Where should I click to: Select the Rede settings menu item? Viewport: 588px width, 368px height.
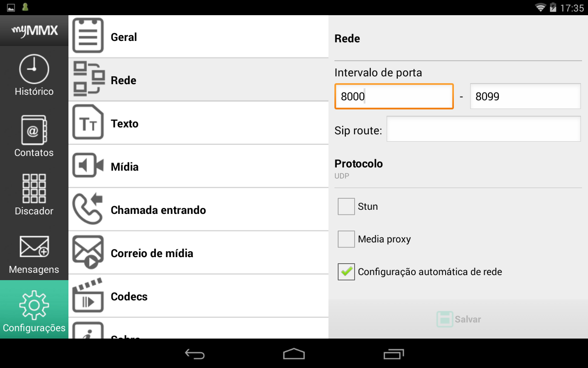(x=198, y=80)
